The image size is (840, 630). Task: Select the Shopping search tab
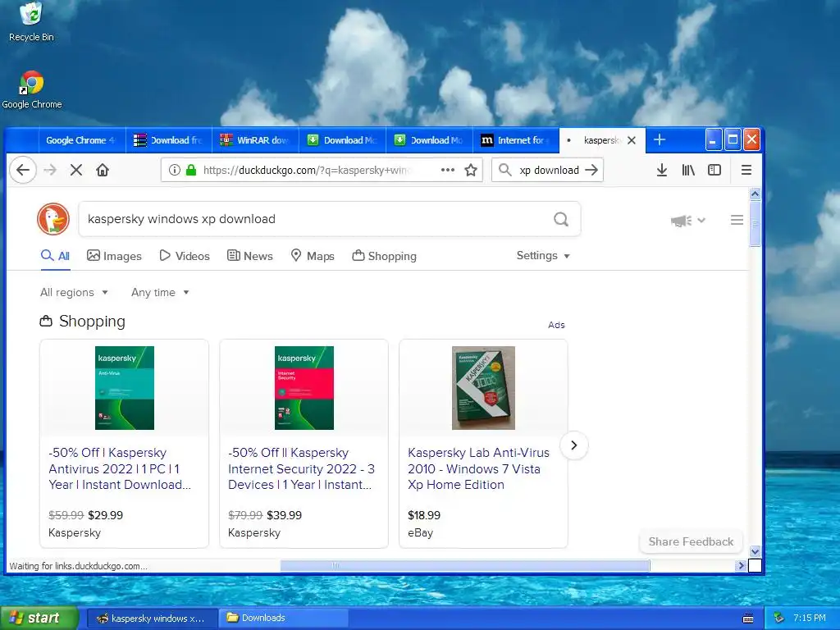(384, 256)
